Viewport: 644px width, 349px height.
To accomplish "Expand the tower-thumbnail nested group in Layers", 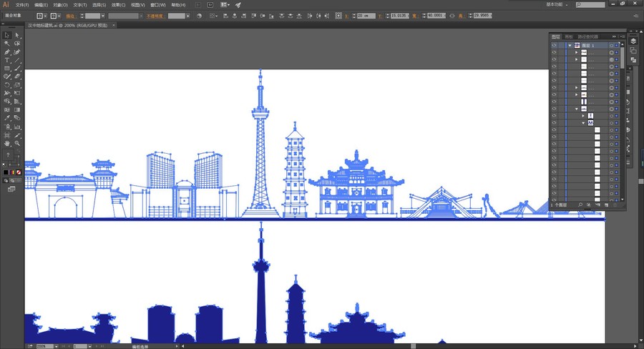I will coord(583,116).
